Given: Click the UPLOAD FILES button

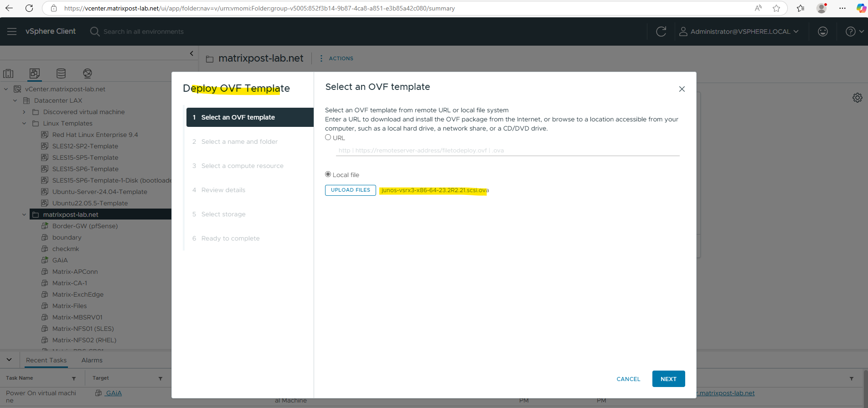Looking at the screenshot, I should tap(351, 190).
